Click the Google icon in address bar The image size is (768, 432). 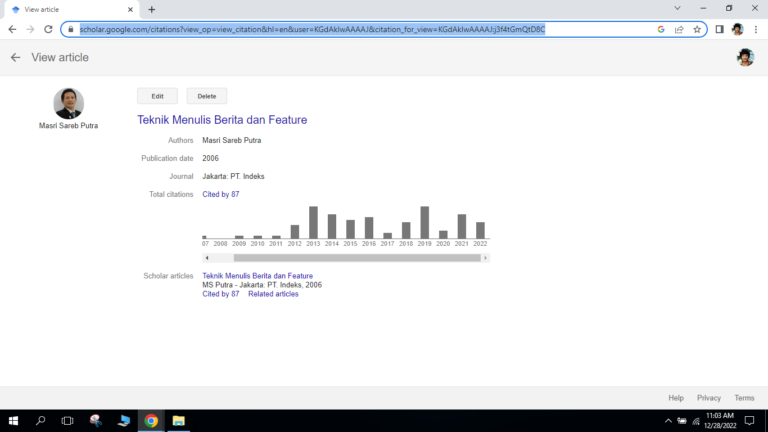pyautogui.click(x=661, y=29)
